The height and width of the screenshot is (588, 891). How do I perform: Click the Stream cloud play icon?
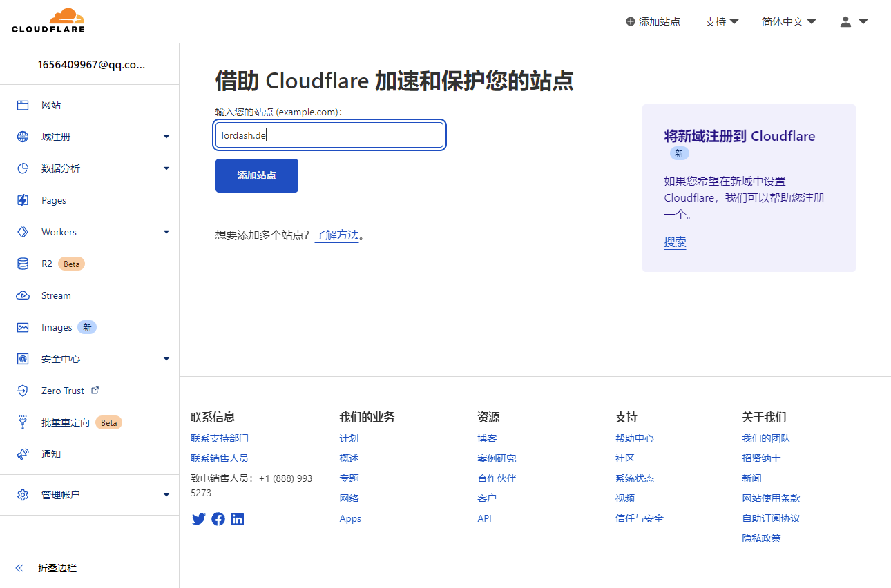23,295
